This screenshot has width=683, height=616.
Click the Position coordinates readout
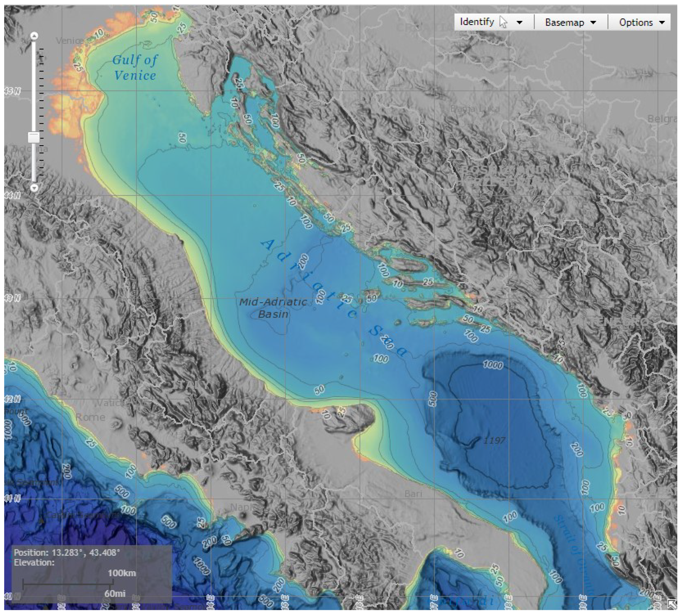tap(67, 553)
